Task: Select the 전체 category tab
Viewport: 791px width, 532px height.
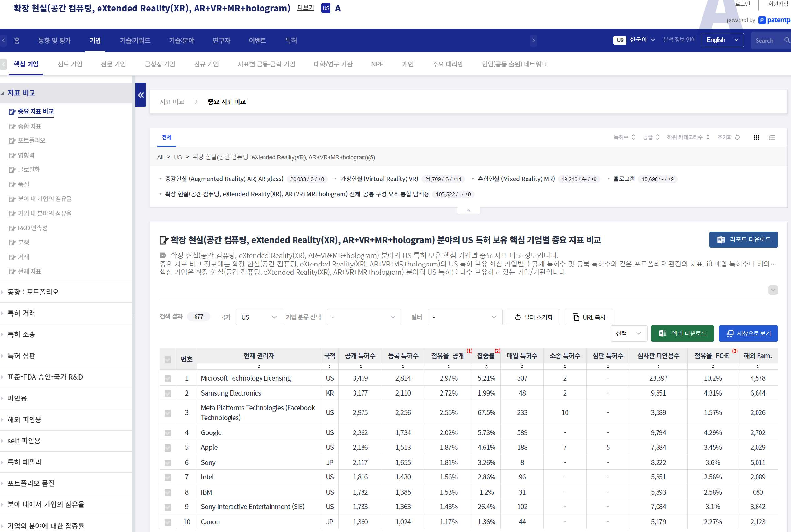Action: 166,137
